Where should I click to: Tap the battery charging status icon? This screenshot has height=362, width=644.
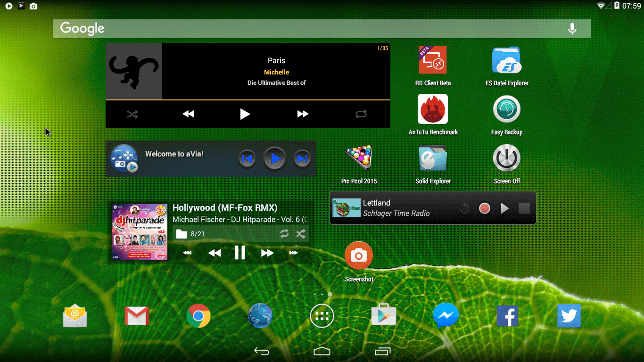click(x=617, y=6)
